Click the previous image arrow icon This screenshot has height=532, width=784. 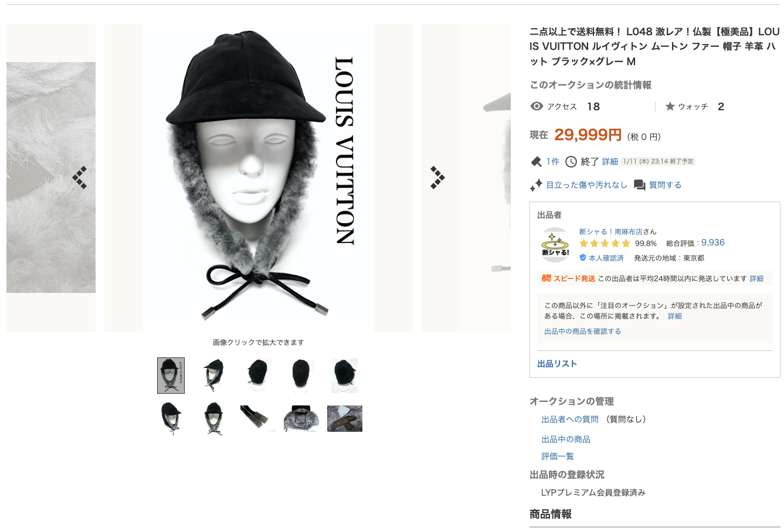pyautogui.click(x=80, y=178)
